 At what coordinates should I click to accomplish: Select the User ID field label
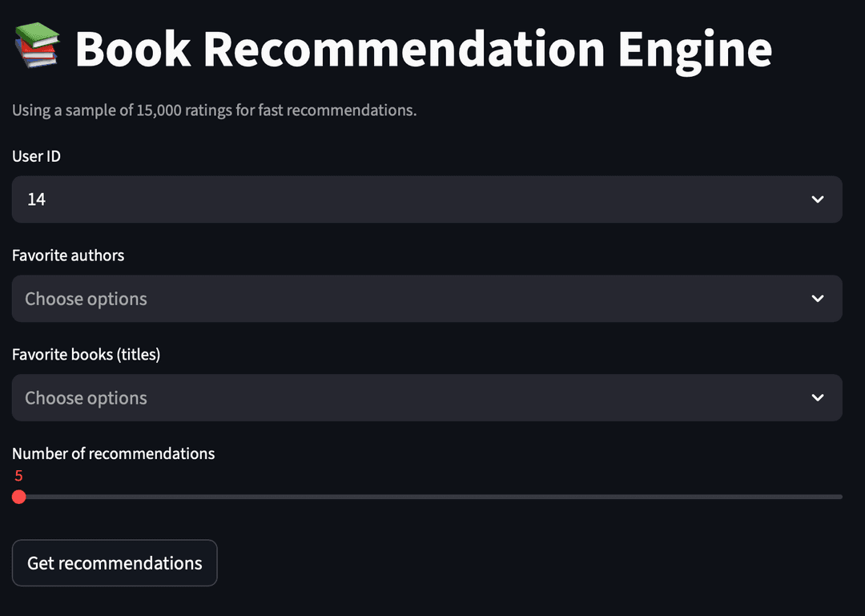point(36,156)
